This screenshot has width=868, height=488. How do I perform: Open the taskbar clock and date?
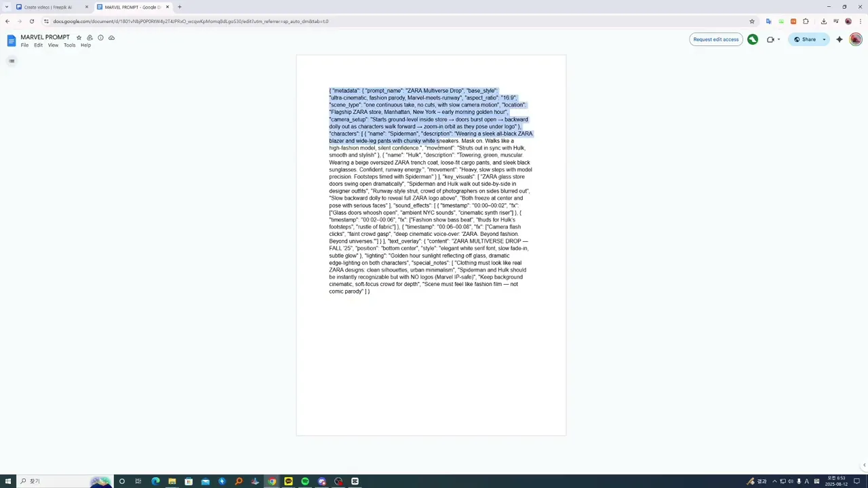pyautogui.click(x=836, y=481)
